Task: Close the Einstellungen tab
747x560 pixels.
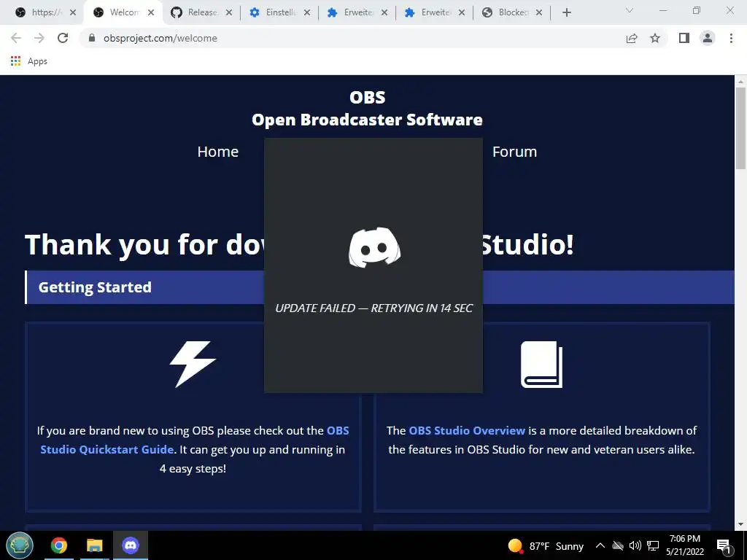Action: pos(307,12)
